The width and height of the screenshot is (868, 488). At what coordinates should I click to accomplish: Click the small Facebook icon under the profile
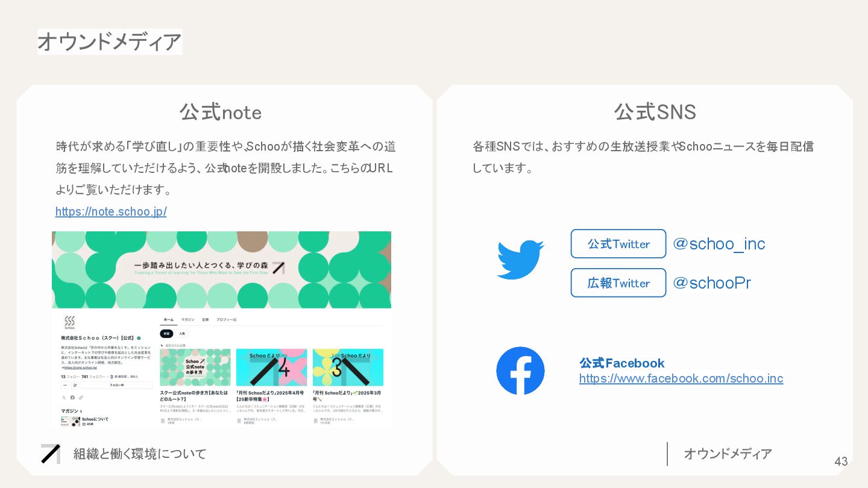72,398
